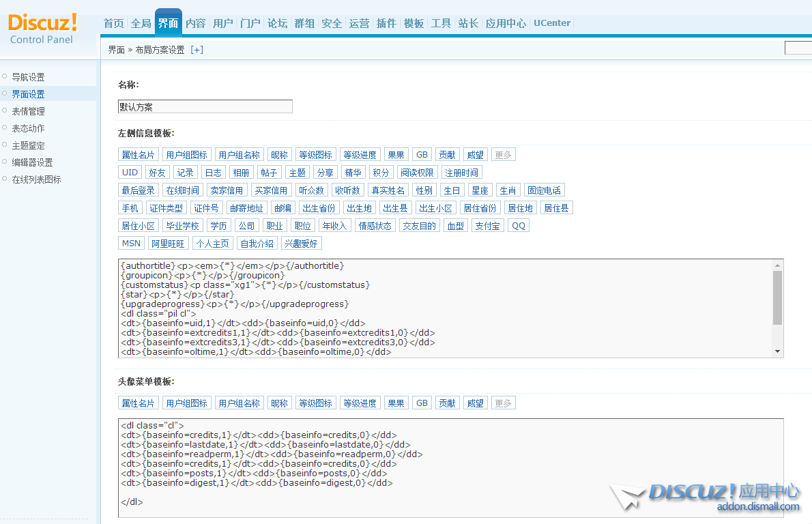Viewport: 812px width, 524px height.
Task: Switch to the 论坛 top navigation tab
Action: (x=277, y=23)
